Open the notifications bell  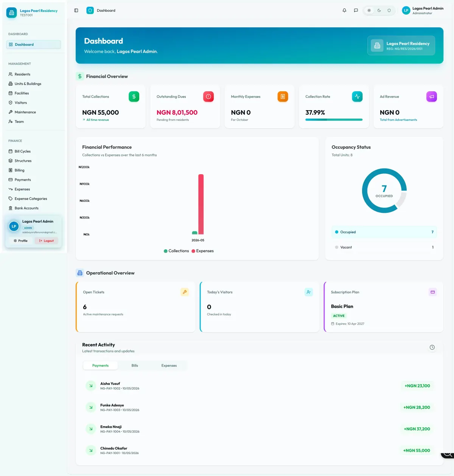[x=344, y=11]
